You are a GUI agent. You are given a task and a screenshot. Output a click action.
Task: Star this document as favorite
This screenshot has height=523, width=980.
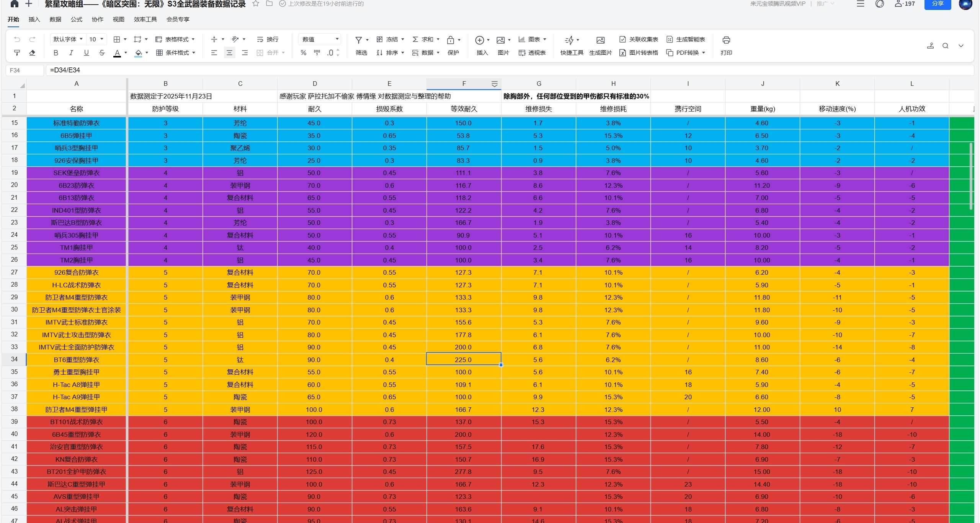pos(256,4)
